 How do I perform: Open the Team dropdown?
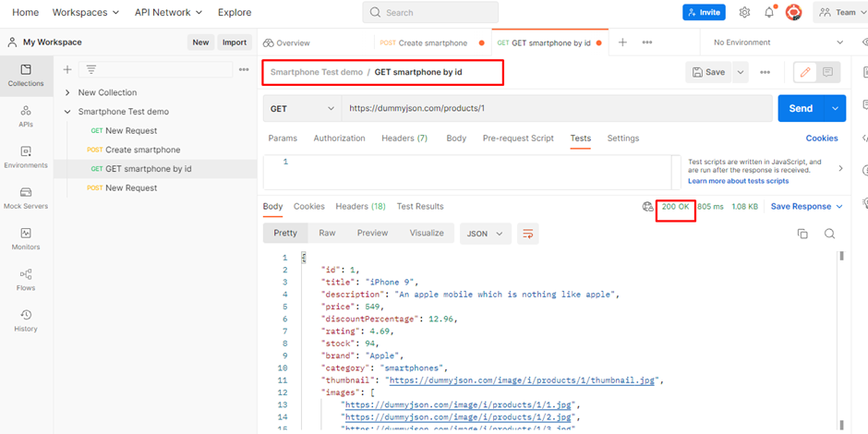[x=840, y=12]
